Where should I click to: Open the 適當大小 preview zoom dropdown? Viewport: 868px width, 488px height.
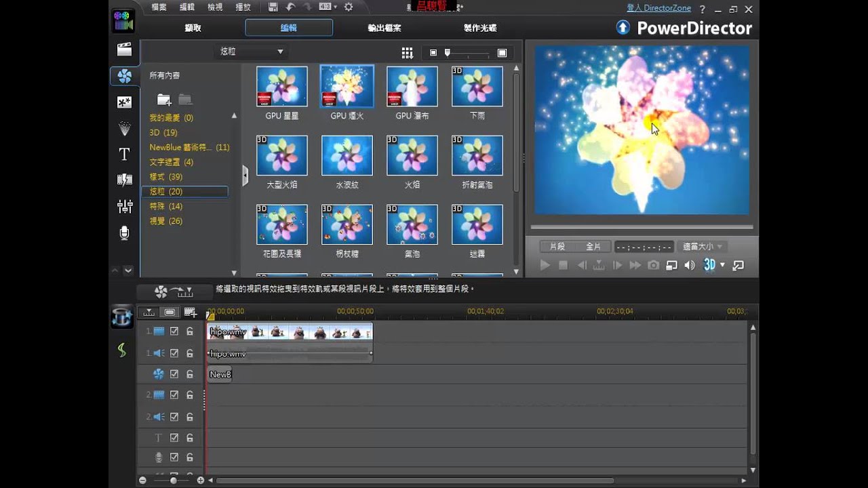coord(703,247)
